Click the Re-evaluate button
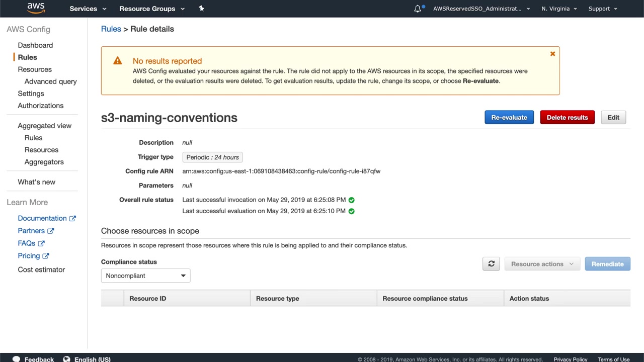This screenshot has height=362, width=644. click(x=509, y=118)
